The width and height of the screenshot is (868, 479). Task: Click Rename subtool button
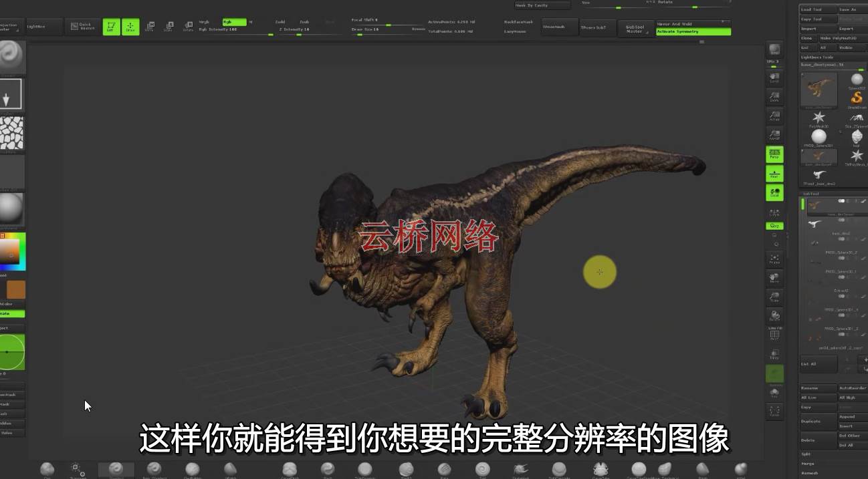pyautogui.click(x=818, y=388)
